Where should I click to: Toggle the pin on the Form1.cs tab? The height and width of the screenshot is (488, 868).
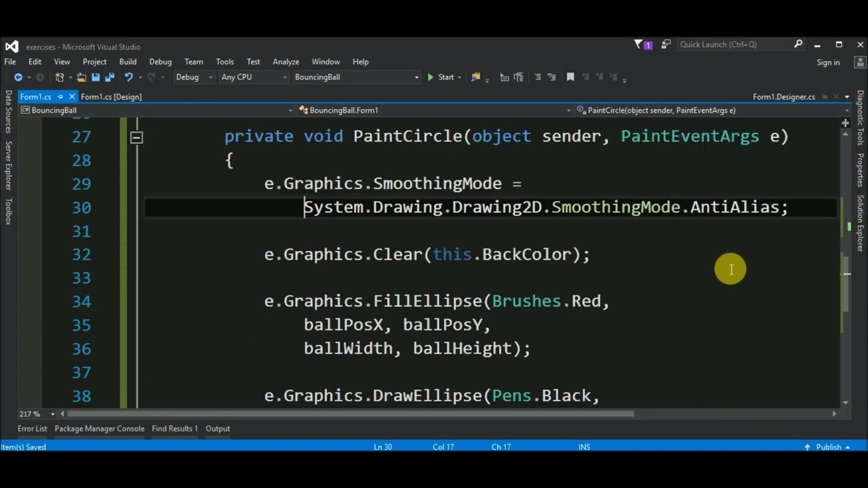(60, 97)
